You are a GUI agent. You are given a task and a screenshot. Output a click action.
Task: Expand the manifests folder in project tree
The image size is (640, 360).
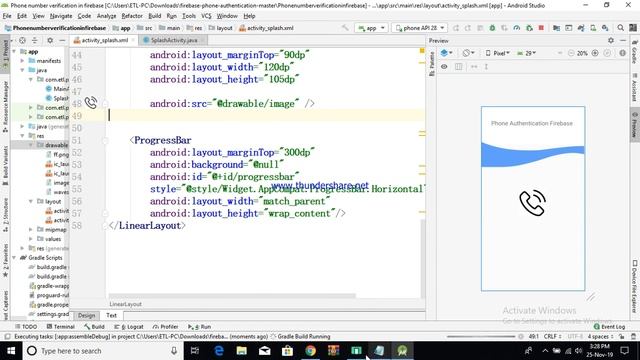[22, 60]
